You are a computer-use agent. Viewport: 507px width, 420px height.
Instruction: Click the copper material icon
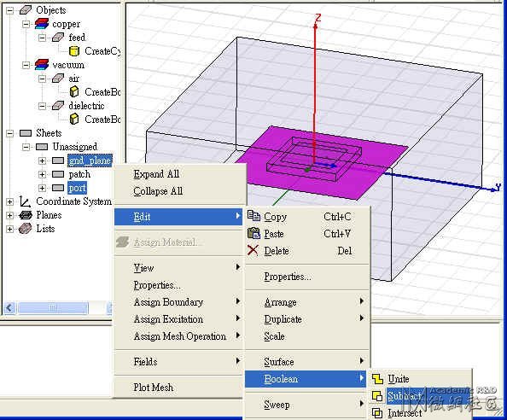coord(42,24)
